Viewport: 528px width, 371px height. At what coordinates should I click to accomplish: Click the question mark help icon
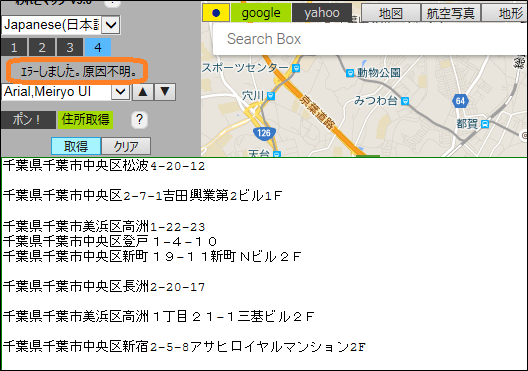coord(139,120)
